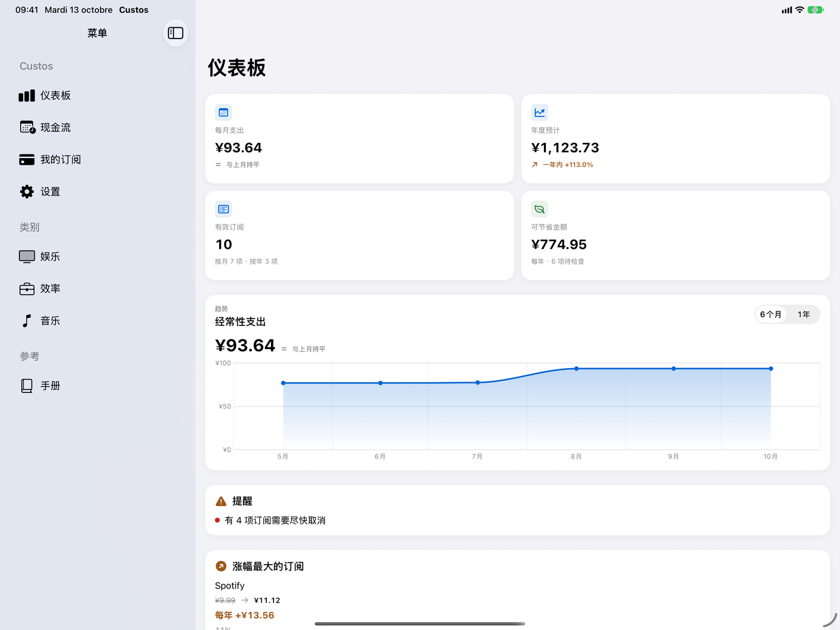Screen dimensions: 840x630
Task: Click the 经常性支出 chart title
Action: click(x=241, y=322)
